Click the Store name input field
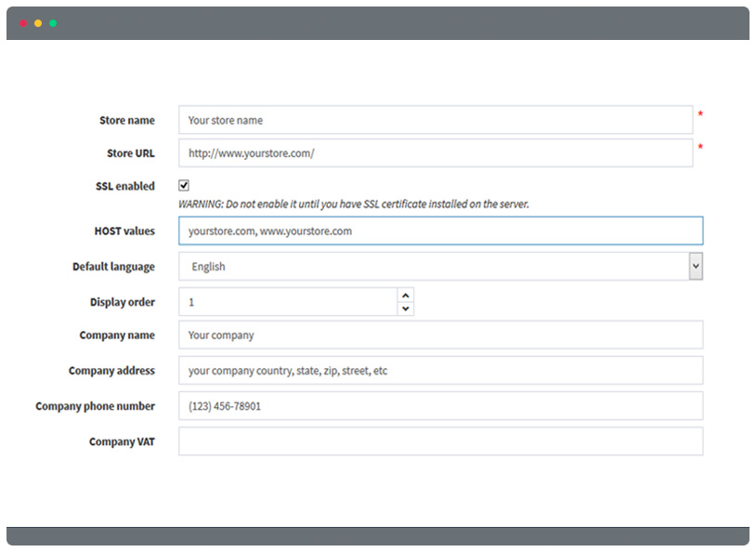The width and height of the screenshot is (756, 552). tap(436, 120)
